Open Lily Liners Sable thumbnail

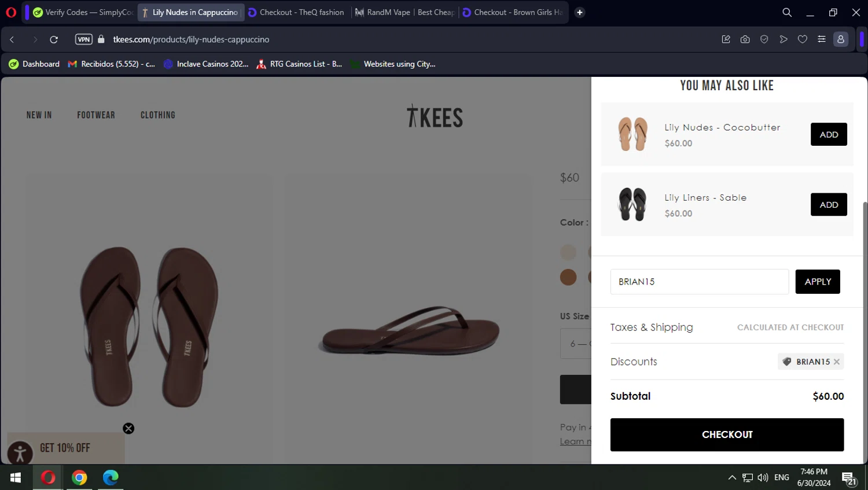pos(632,204)
